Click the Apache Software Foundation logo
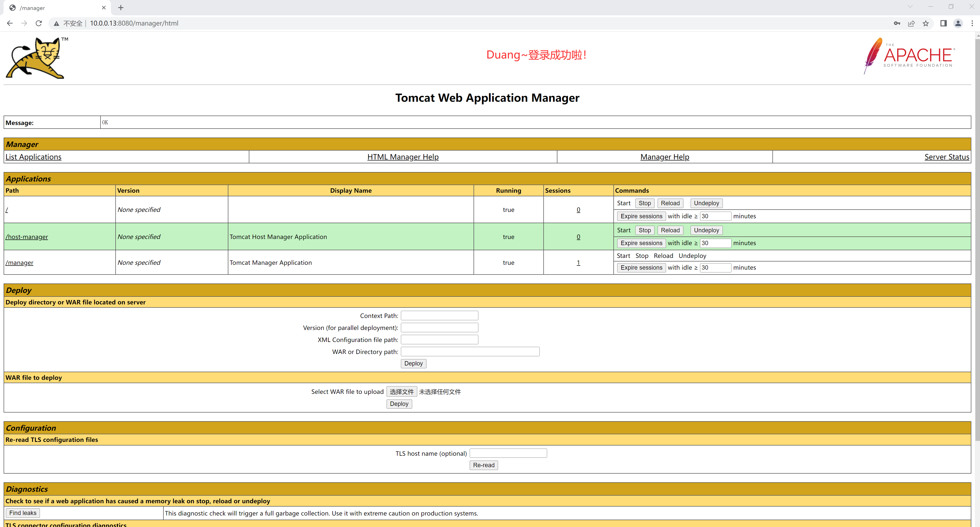 click(x=909, y=56)
